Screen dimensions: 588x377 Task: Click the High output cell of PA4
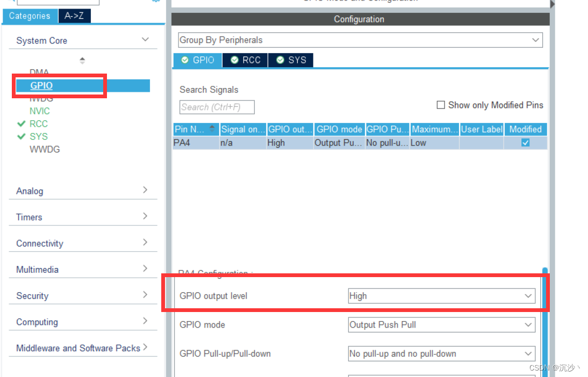click(290, 143)
